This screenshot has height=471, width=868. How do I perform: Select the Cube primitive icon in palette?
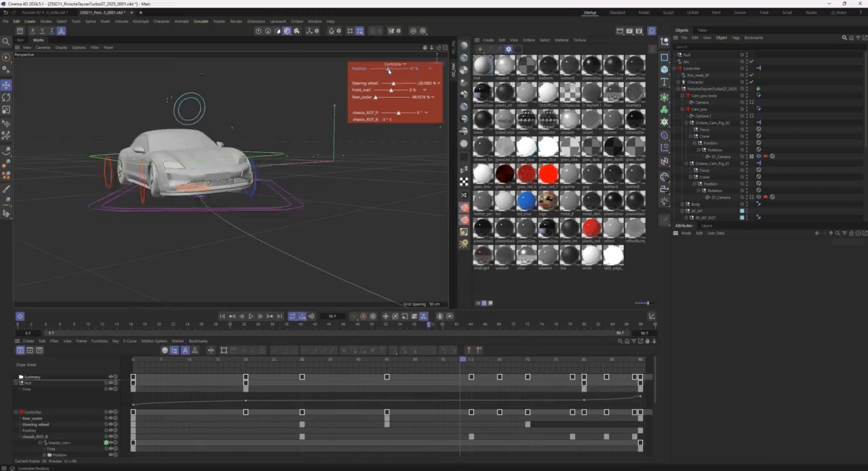(665, 69)
